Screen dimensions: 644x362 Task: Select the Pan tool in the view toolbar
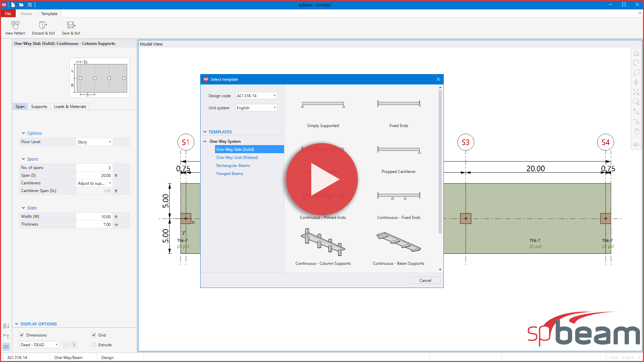[x=636, y=131]
